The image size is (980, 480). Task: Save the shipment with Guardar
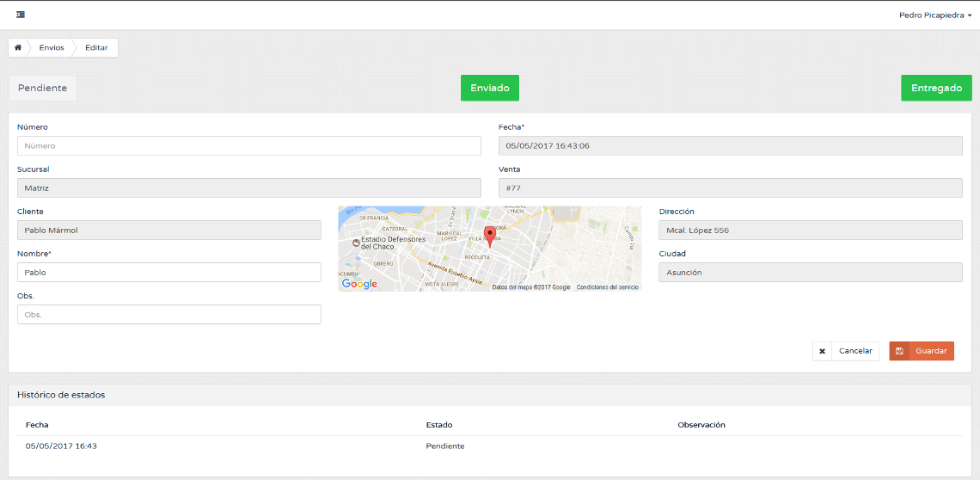tap(931, 351)
